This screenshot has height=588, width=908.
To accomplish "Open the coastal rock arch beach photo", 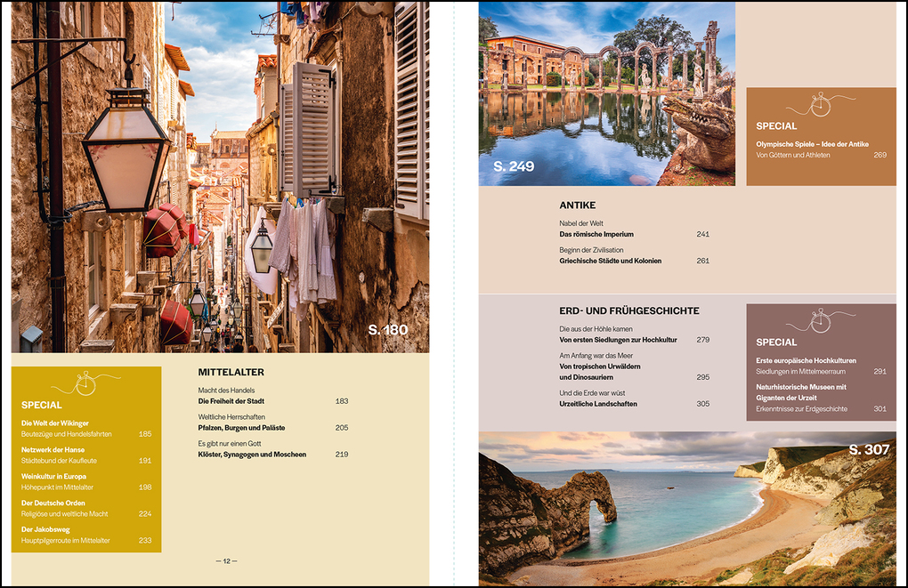I will (687, 508).
